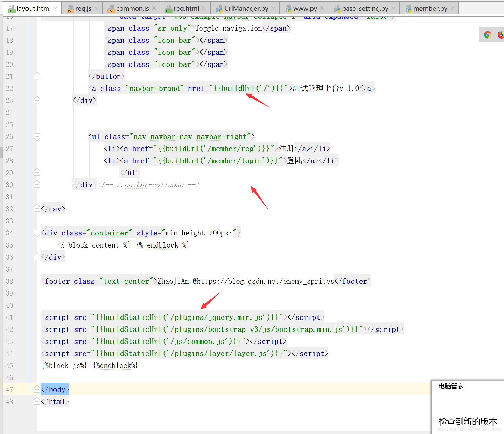
Task: Switch to the reg.js tab
Action: [83, 9]
